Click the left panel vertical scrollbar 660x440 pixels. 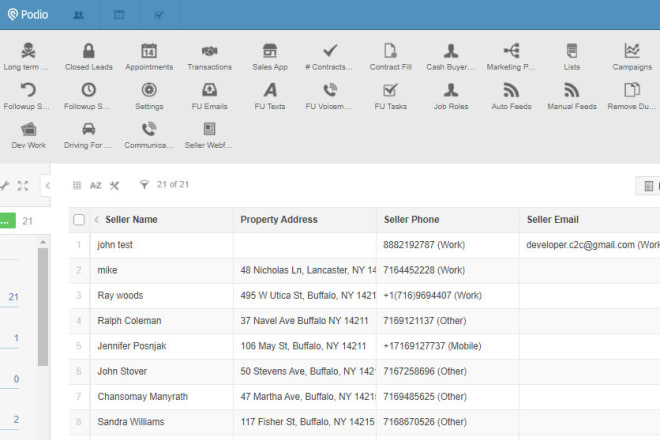tap(43, 310)
